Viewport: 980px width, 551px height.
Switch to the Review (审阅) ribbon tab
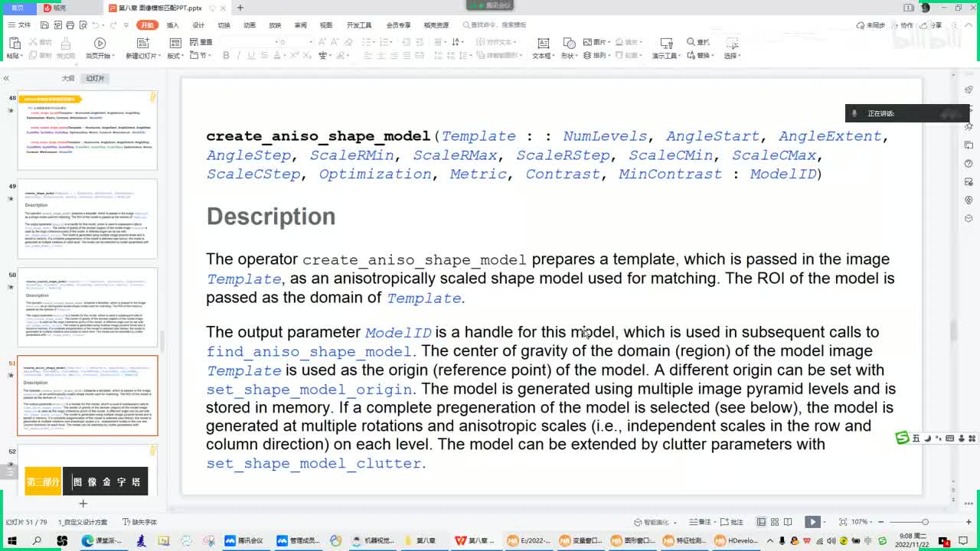[300, 25]
